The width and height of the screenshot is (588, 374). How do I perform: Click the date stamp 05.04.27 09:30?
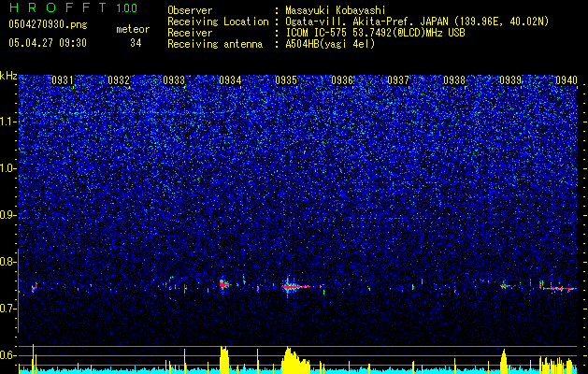pyautogui.click(x=48, y=43)
